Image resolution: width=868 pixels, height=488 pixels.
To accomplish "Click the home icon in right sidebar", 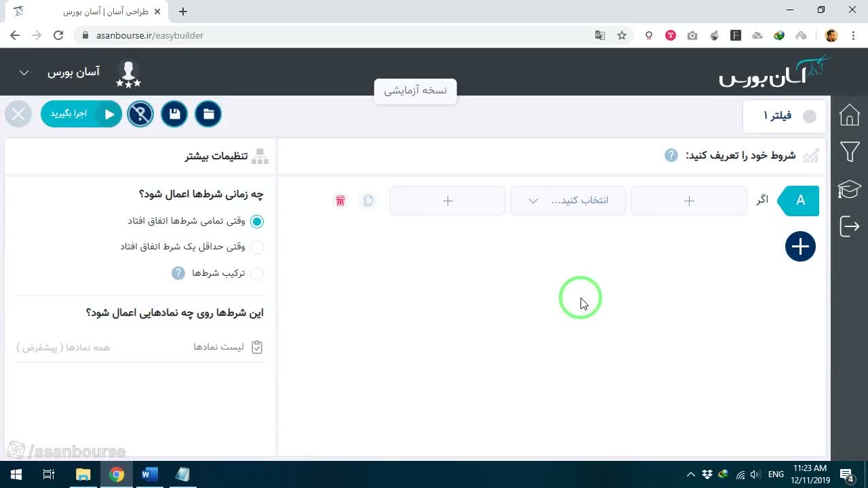I will pyautogui.click(x=850, y=115).
